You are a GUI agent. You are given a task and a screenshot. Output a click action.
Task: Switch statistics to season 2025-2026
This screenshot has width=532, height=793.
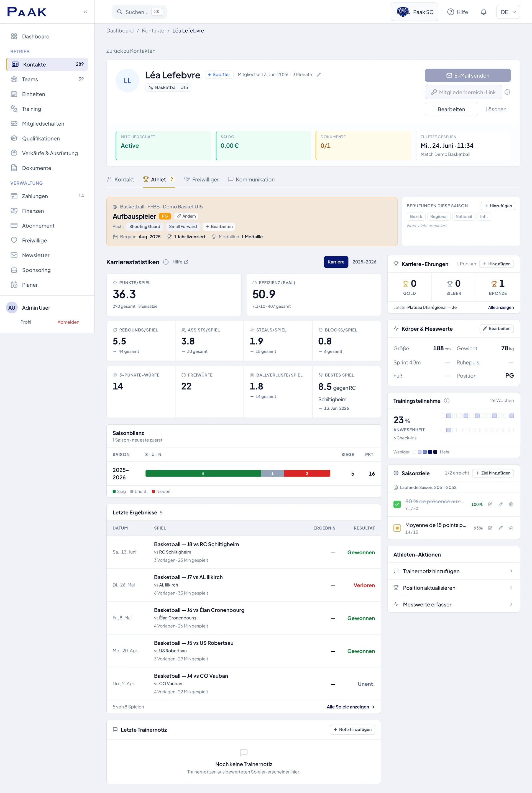364,262
